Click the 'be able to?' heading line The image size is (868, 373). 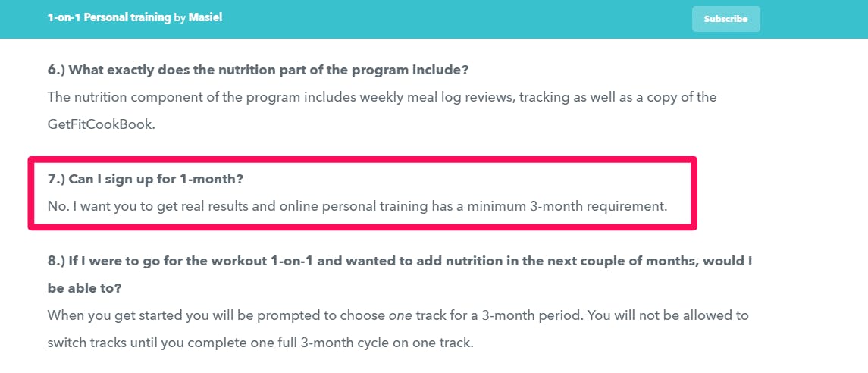(85, 288)
